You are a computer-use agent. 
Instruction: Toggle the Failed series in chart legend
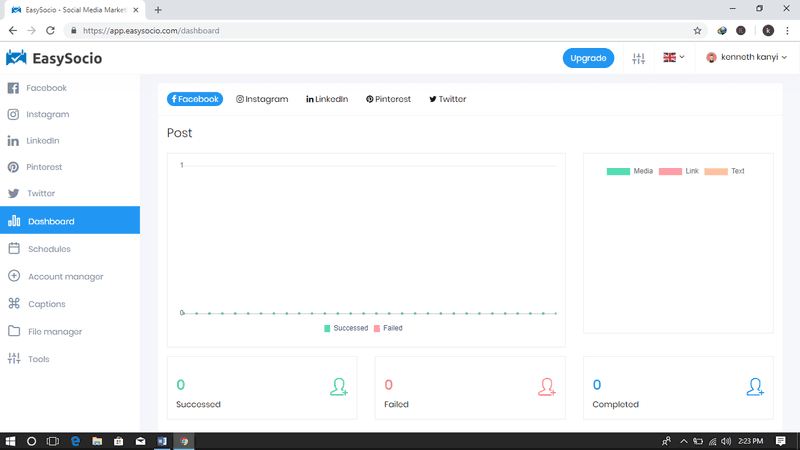388,328
